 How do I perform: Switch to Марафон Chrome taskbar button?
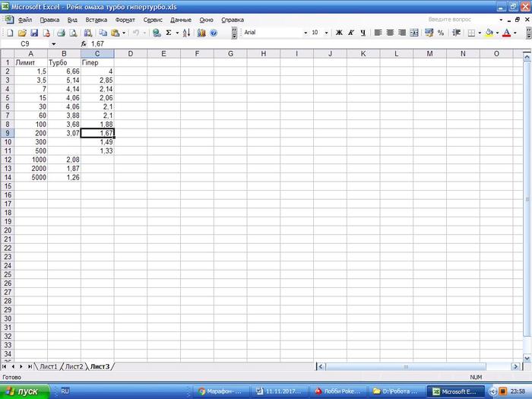(x=221, y=391)
